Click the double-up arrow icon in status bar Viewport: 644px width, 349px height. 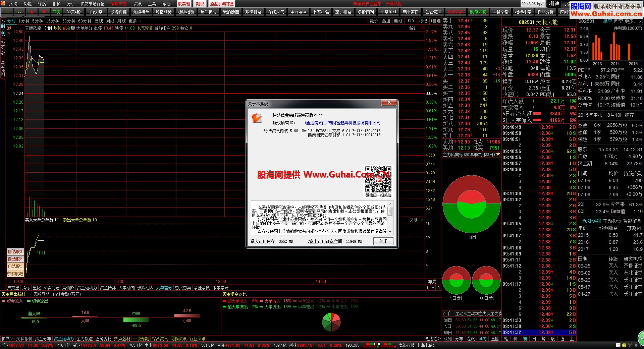click(x=636, y=345)
